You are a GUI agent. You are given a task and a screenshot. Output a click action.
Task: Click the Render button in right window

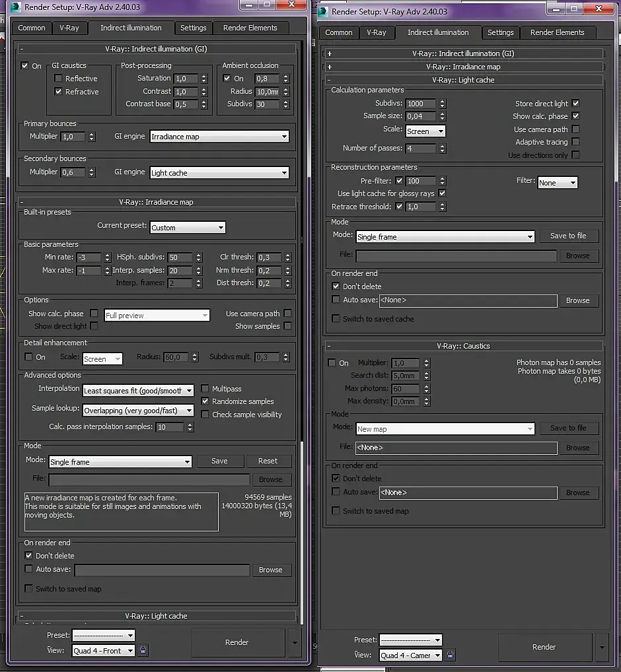[x=544, y=647]
